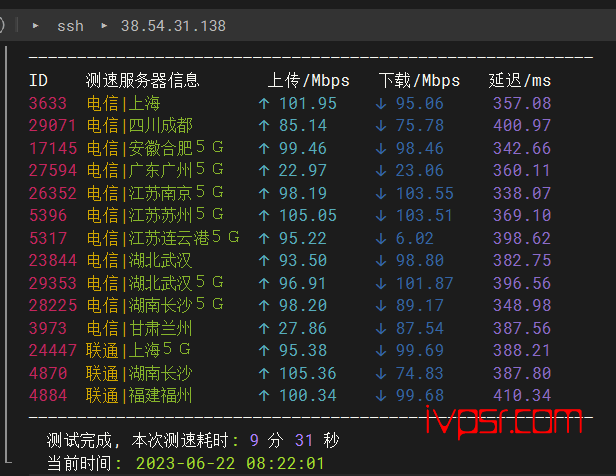This screenshot has width=616, height=476.
Task: Select the ID column header
Action: tap(38, 81)
